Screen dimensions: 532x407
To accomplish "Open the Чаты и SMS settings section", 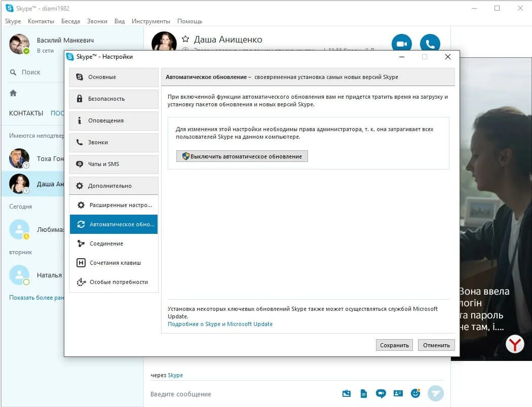I will [113, 164].
